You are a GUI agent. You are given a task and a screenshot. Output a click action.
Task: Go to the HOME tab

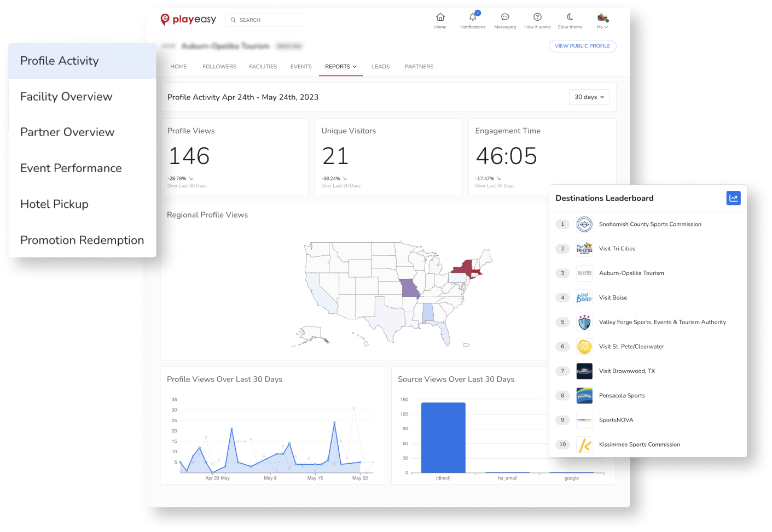click(178, 67)
